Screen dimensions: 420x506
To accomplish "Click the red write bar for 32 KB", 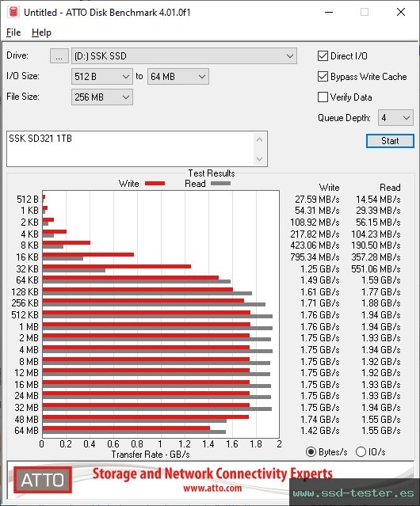I will coord(116,267).
